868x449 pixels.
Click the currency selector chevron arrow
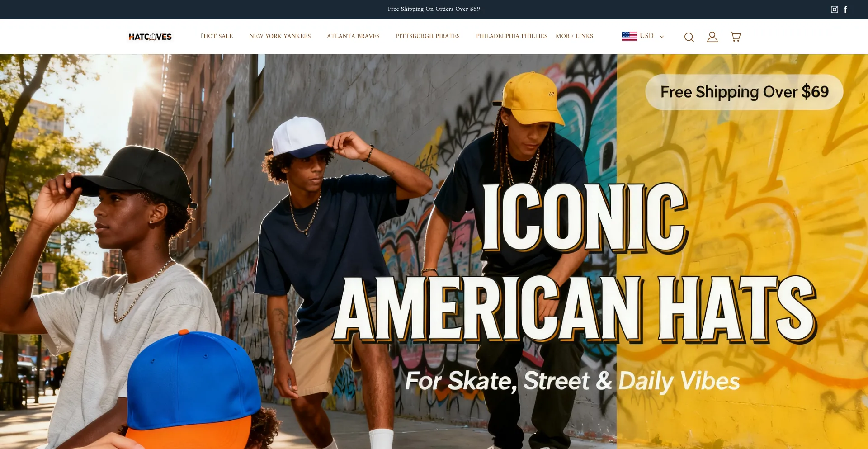[x=662, y=37]
